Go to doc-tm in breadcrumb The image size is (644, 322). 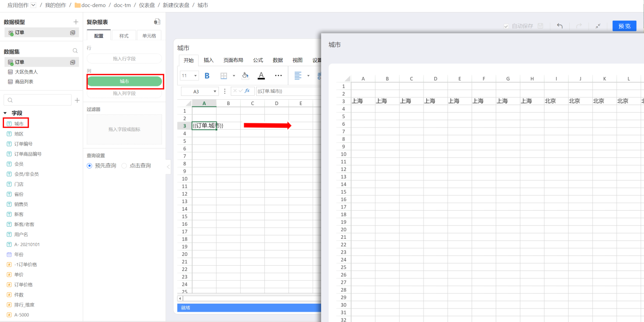[x=122, y=5]
